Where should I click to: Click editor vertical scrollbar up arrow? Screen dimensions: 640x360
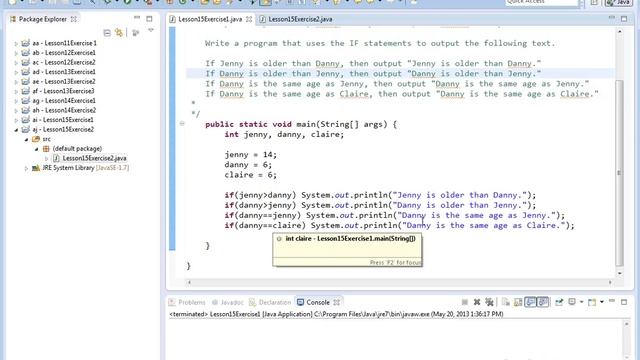click(620, 31)
